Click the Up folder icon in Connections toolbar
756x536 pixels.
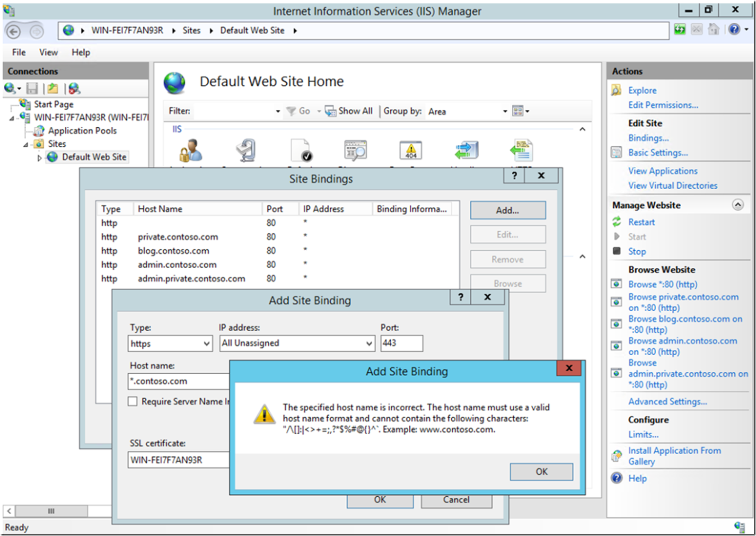point(53,88)
